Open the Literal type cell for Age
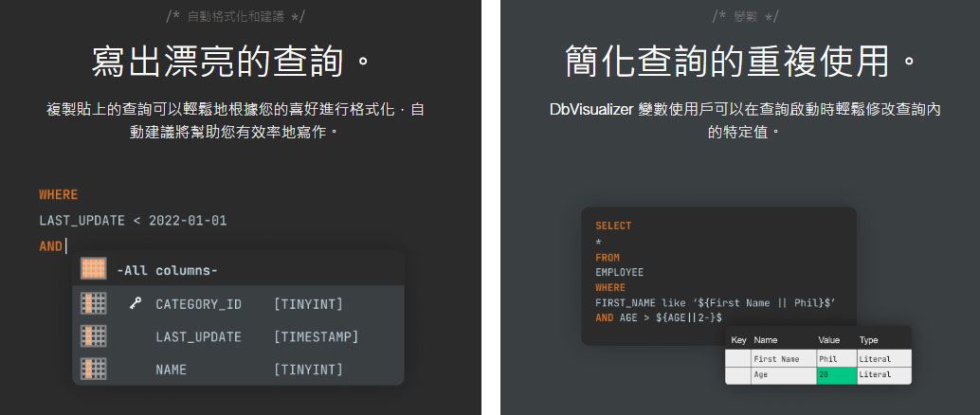The width and height of the screenshot is (980, 415). coord(881,375)
